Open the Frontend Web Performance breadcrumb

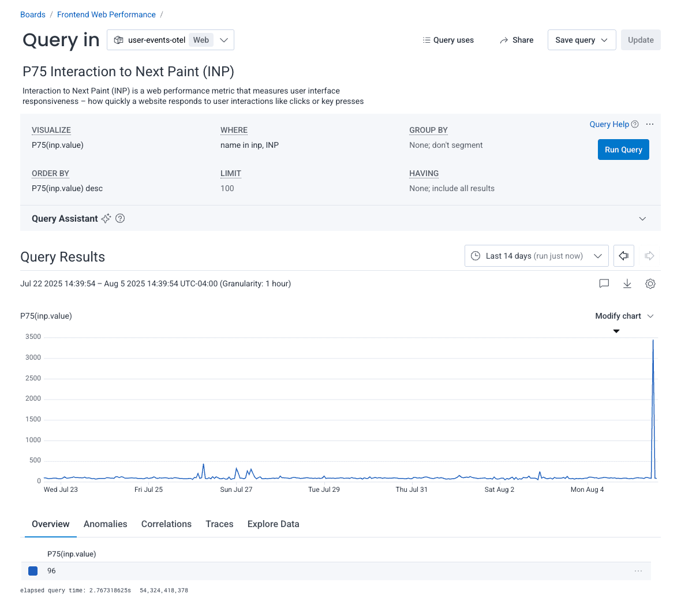pos(106,14)
